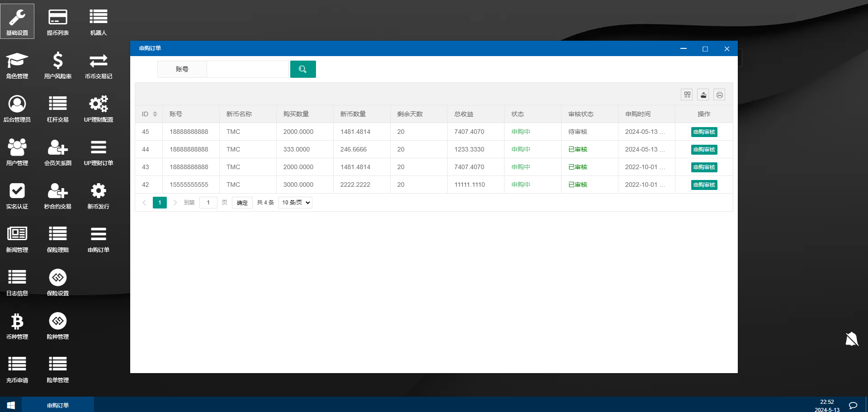Open the 新币发行 gear icon
This screenshot has width=868, height=412.
(x=99, y=195)
